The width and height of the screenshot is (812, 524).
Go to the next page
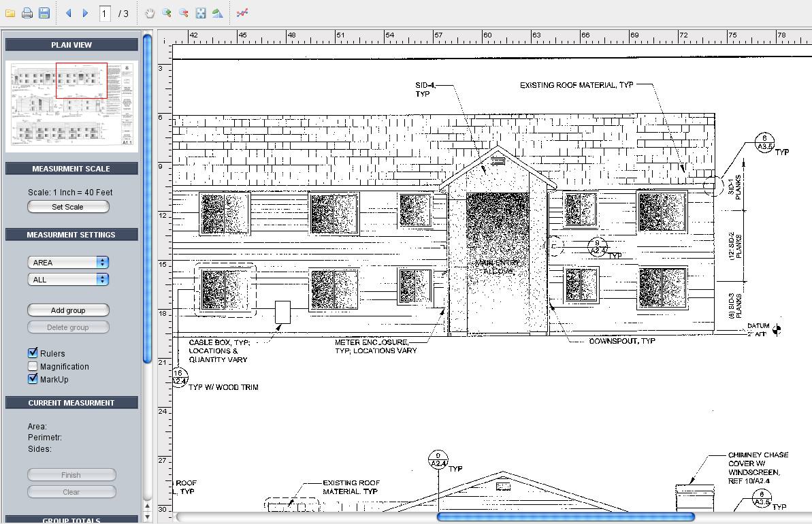[x=84, y=12]
